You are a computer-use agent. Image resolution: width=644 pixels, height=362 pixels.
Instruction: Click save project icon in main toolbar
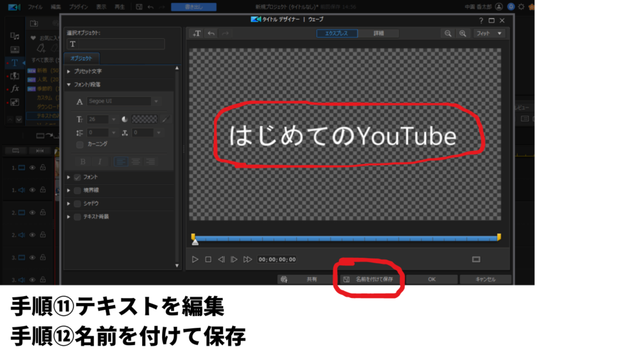pyautogui.click(x=139, y=7)
